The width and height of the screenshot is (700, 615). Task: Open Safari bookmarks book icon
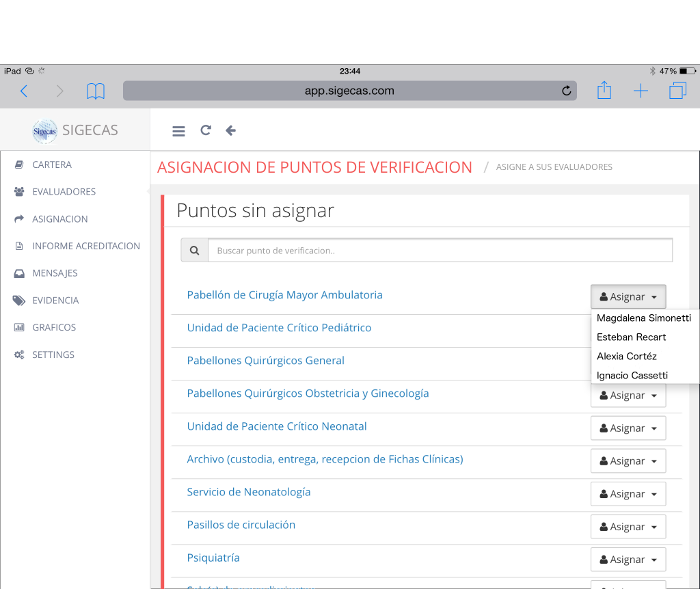pyautogui.click(x=95, y=91)
